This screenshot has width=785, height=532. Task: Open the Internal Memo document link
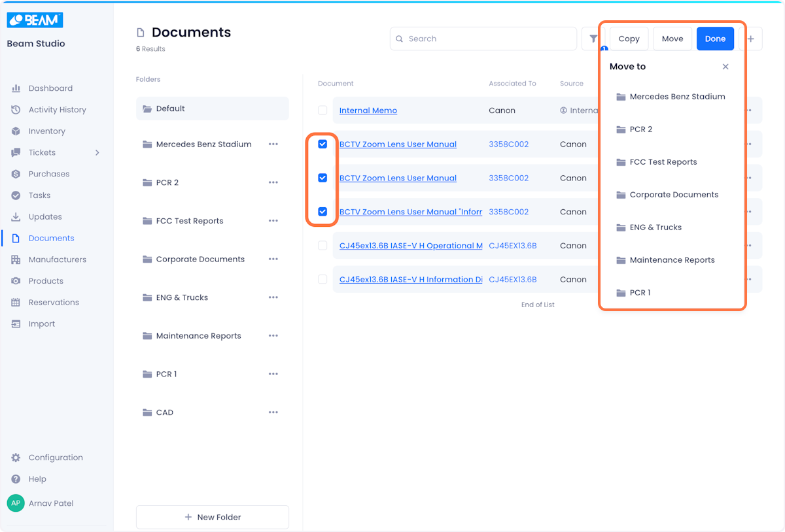click(368, 110)
